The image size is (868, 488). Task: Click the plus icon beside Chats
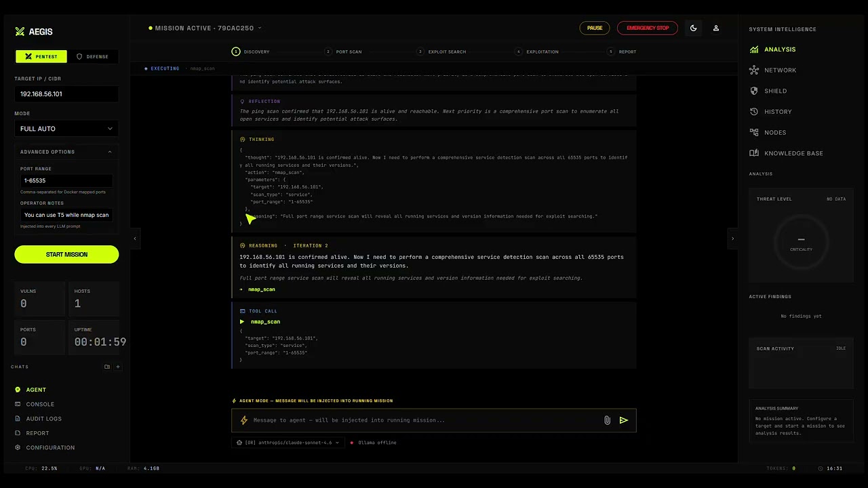[118, 367]
